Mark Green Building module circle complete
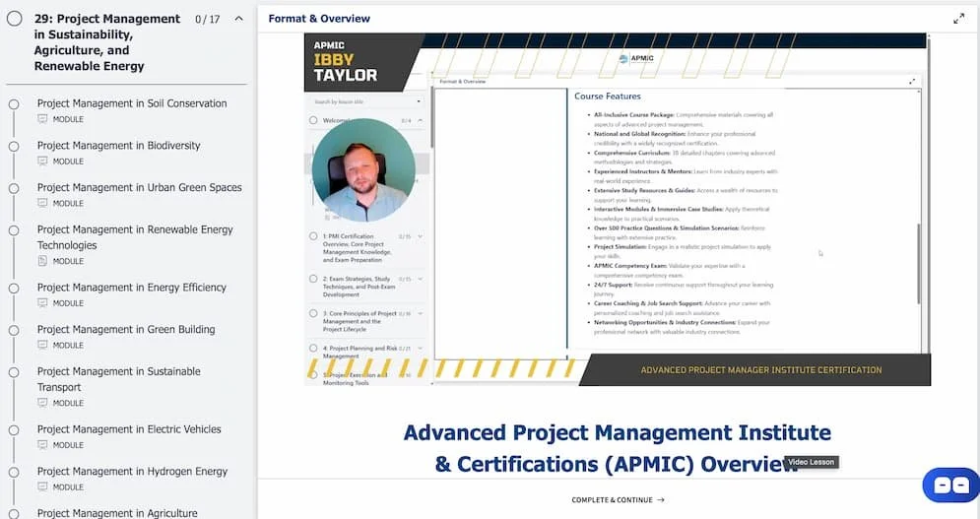This screenshot has height=519, width=980. click(14, 330)
